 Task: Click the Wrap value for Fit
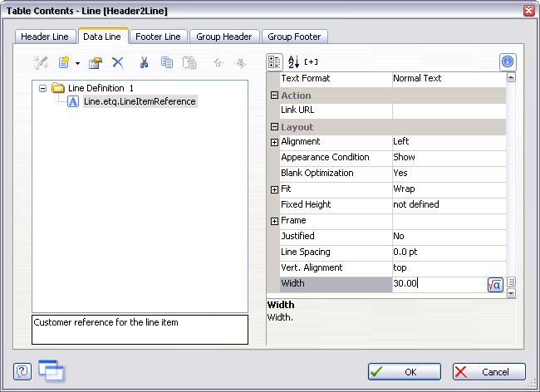(449, 189)
